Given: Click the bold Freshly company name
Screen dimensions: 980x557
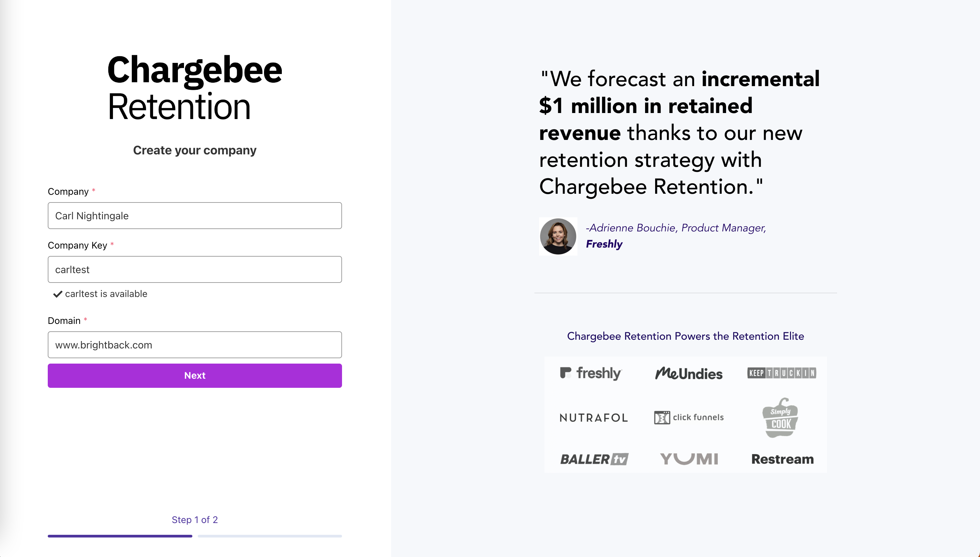Looking at the screenshot, I should [604, 244].
